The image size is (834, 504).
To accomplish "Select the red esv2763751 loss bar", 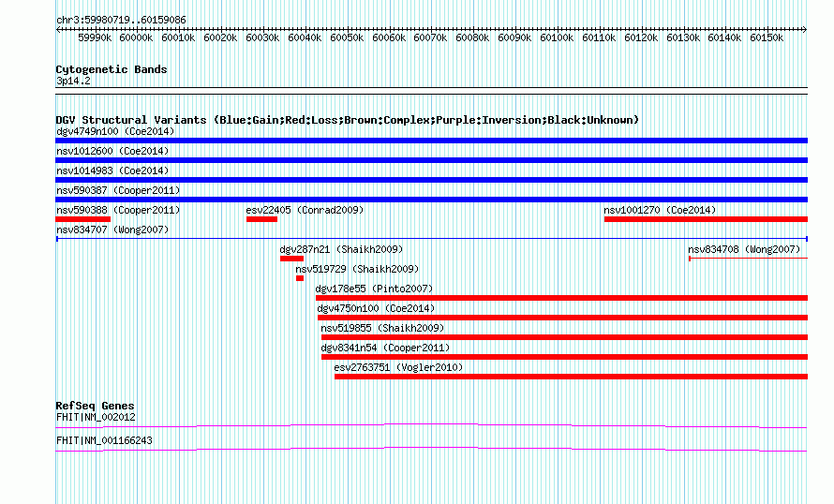I will click(x=572, y=377).
